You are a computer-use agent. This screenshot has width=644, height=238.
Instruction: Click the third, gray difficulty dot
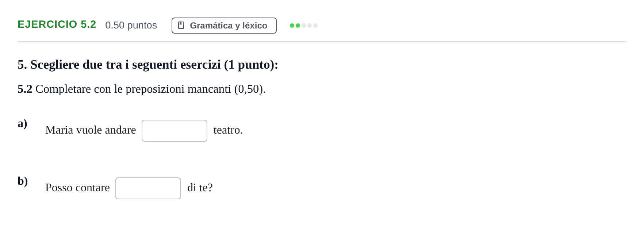(304, 26)
